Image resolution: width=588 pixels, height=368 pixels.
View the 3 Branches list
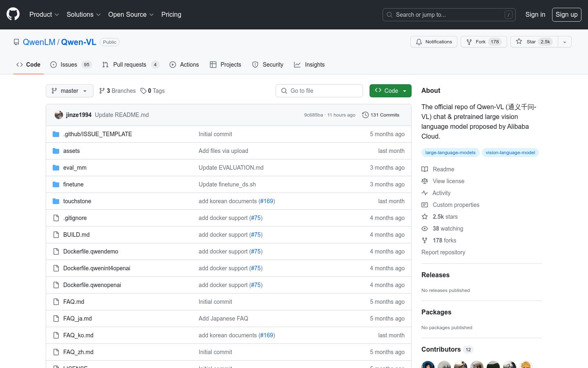118,91
